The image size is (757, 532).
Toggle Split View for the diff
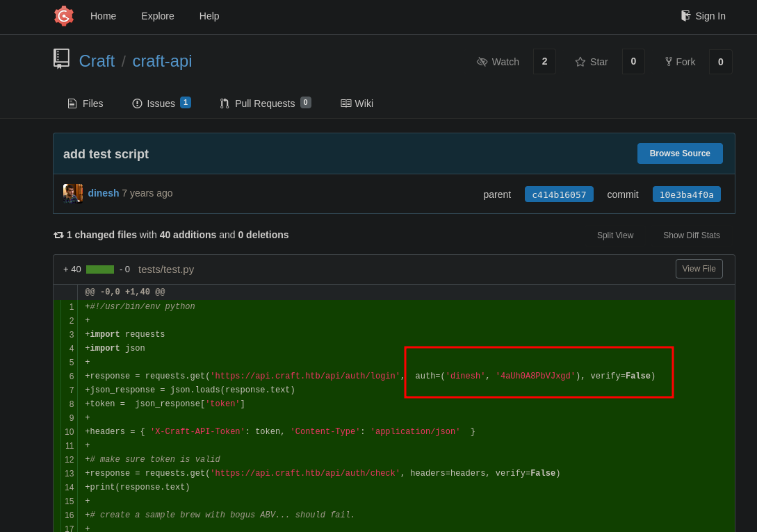(x=615, y=235)
